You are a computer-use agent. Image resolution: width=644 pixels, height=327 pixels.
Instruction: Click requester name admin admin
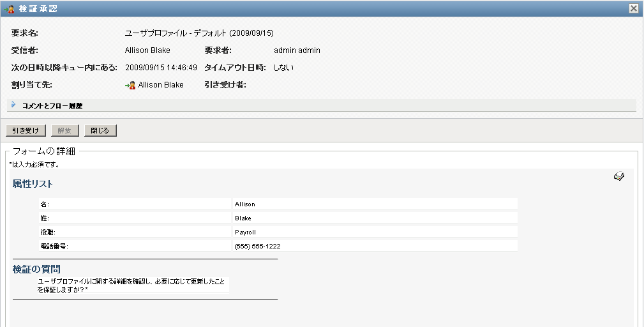[297, 50]
